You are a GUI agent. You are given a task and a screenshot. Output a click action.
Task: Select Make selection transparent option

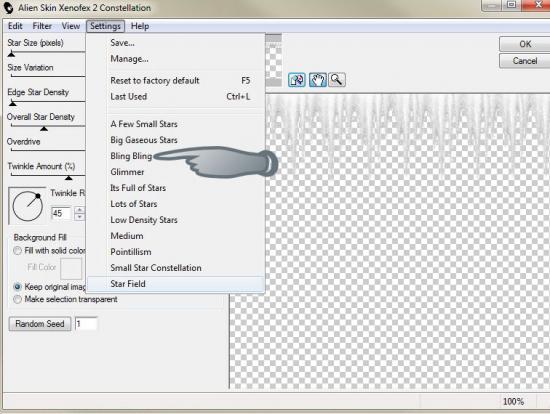(17, 299)
